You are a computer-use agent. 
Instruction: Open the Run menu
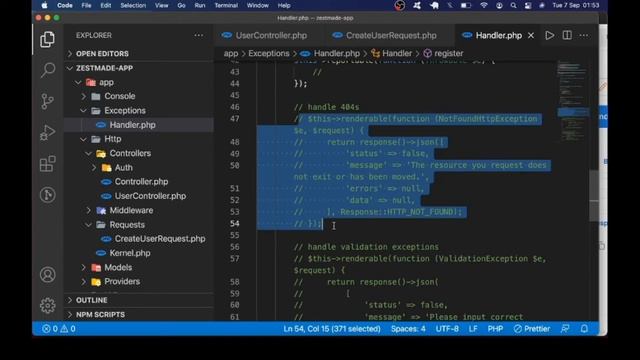[x=200, y=5]
